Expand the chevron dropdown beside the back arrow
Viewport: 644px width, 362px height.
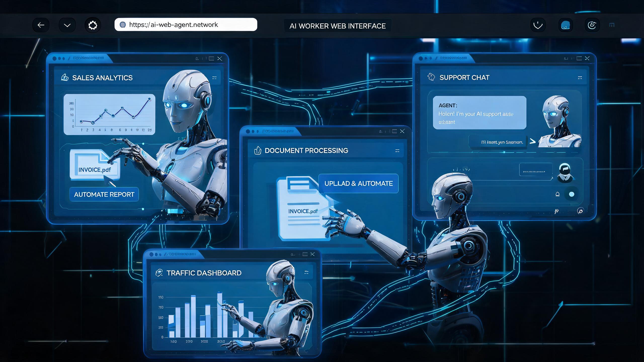(67, 25)
